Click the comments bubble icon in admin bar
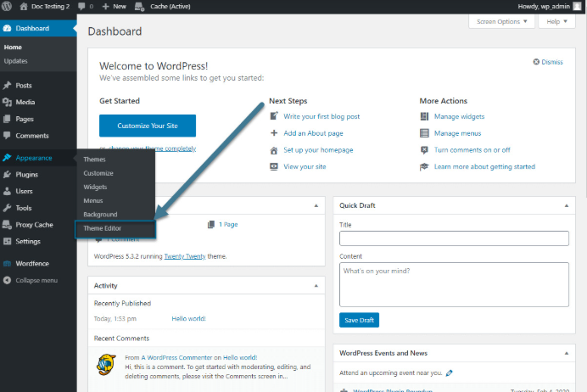 81,7
